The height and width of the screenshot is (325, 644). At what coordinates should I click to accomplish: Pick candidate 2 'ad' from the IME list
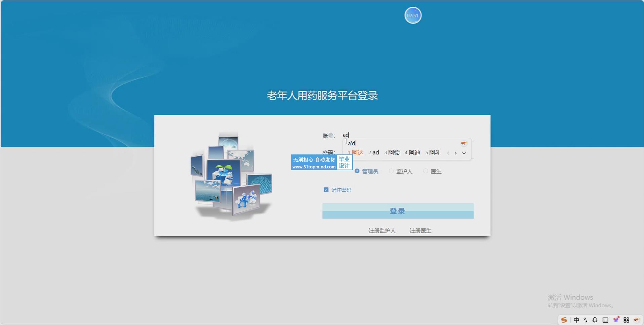tap(374, 153)
